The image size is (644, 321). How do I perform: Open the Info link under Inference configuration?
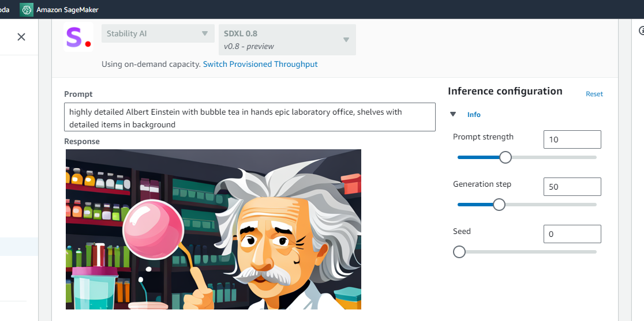click(x=474, y=115)
